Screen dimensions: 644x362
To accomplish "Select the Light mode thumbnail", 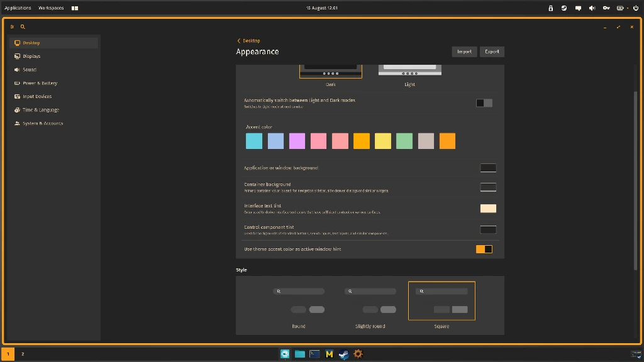I will point(410,70).
